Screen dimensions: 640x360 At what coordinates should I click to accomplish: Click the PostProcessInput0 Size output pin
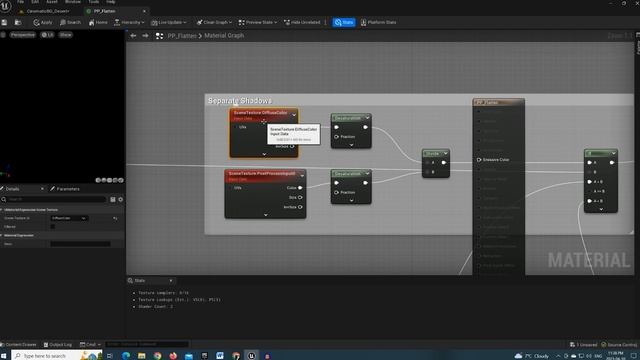(300, 198)
